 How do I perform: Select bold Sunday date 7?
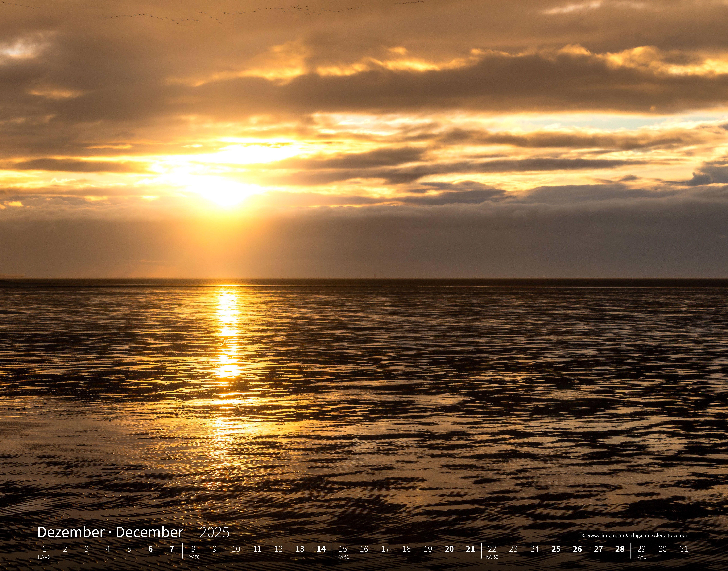172,549
